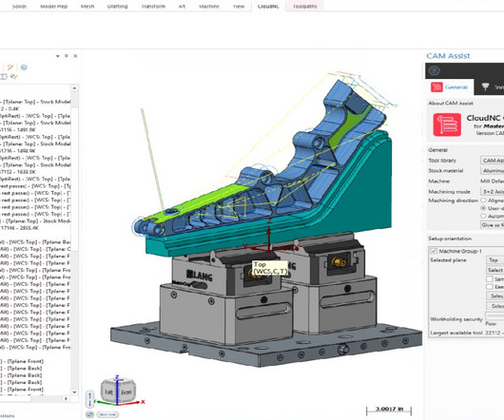Open the Toolpaths manager panel options arrow
Viewport: 504px width, 420px height.
pos(58,56)
